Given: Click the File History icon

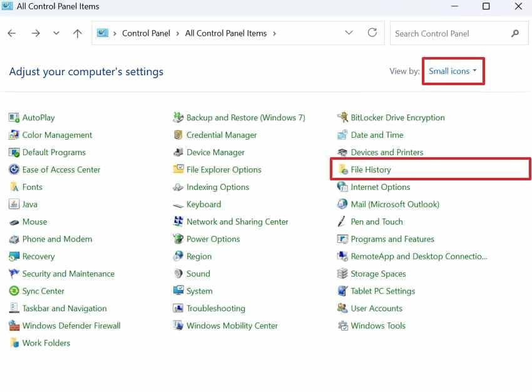Looking at the screenshot, I should coord(343,170).
